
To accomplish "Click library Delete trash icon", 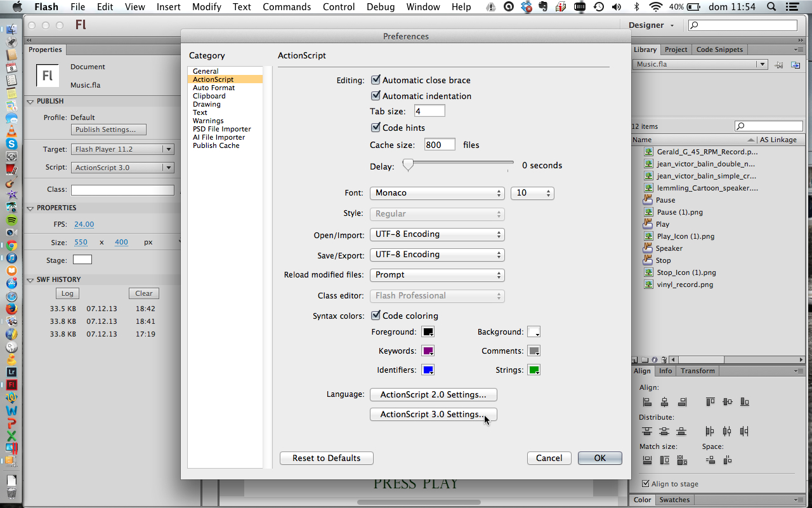I will [x=664, y=359].
